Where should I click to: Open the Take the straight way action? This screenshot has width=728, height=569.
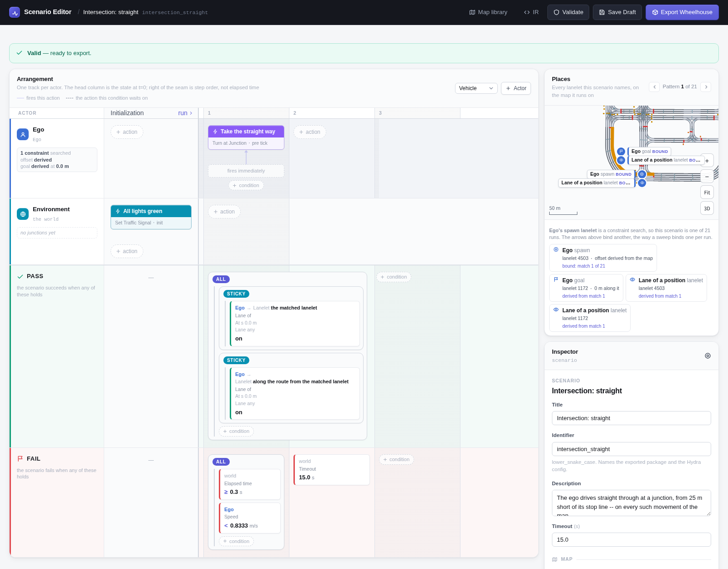[x=246, y=137]
